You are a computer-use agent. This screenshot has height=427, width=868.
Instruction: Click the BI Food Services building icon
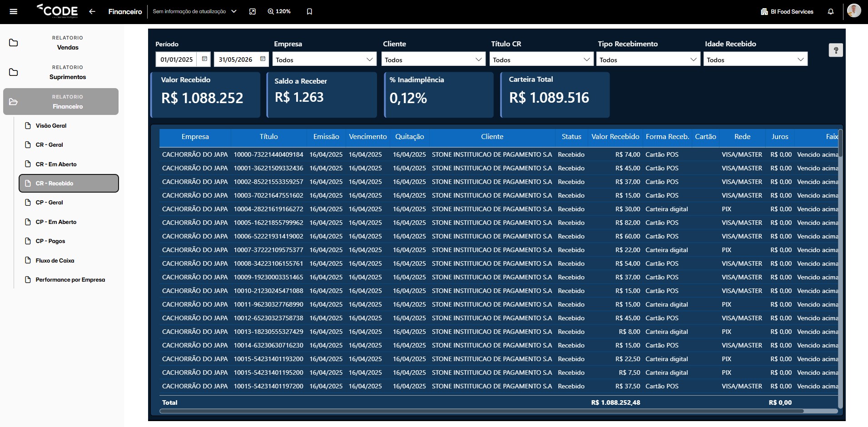tap(764, 12)
